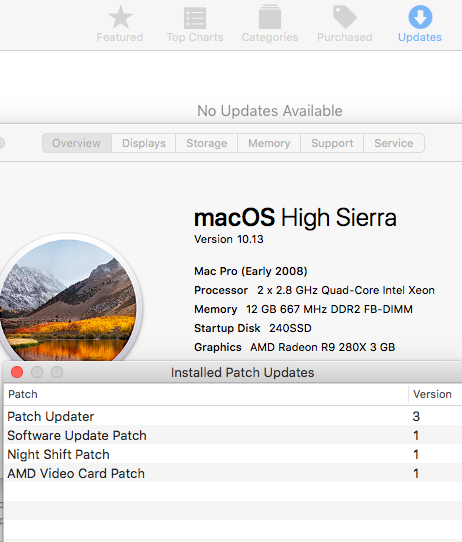Open the Service tab

pos(394,143)
